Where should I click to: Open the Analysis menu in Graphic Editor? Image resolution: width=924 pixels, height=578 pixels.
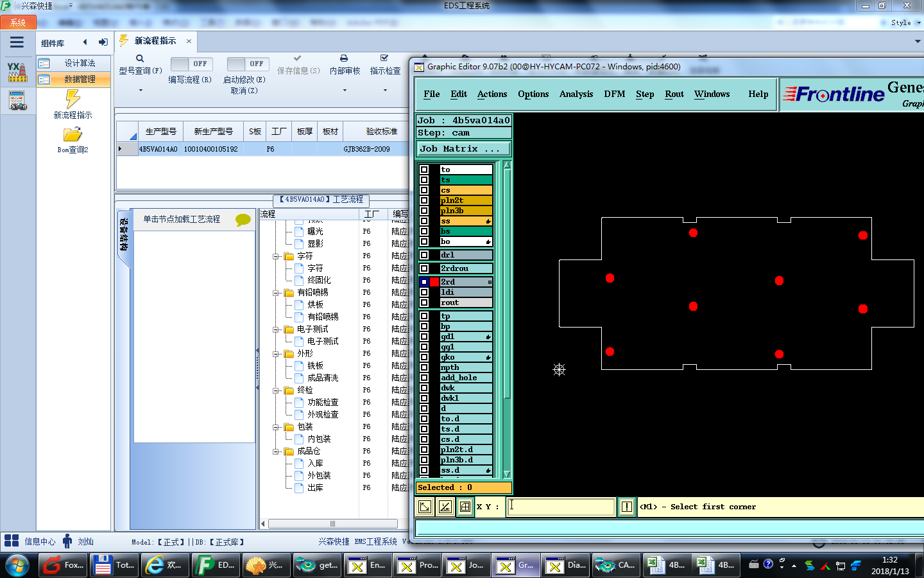point(576,94)
